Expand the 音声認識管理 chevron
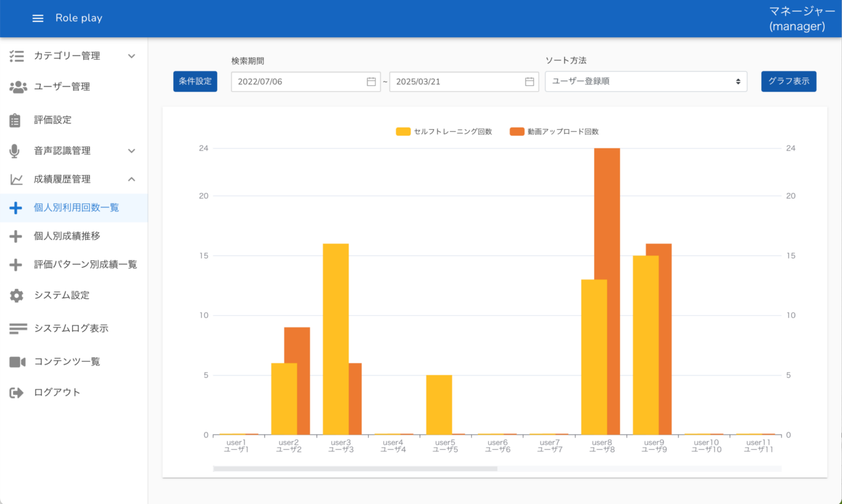Image resolution: width=842 pixels, height=504 pixels. [132, 151]
